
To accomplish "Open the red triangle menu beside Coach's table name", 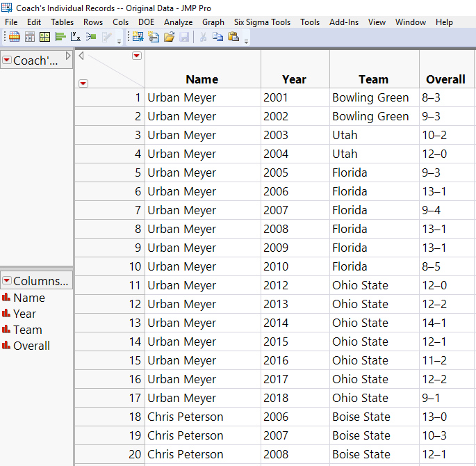I will tap(7, 61).
